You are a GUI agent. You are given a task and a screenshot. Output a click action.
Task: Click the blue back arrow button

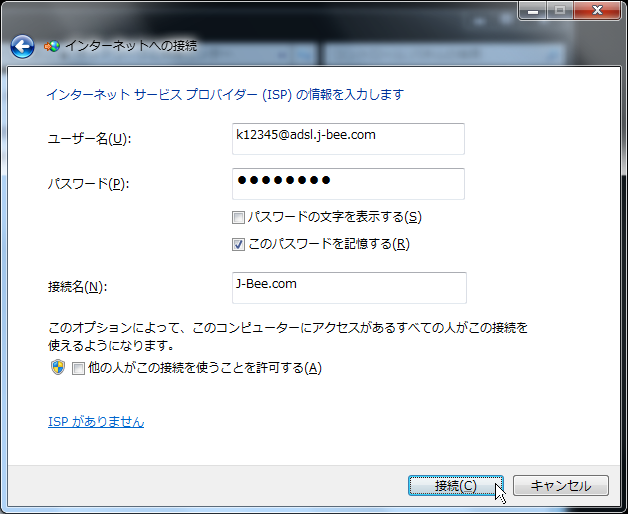[x=22, y=46]
